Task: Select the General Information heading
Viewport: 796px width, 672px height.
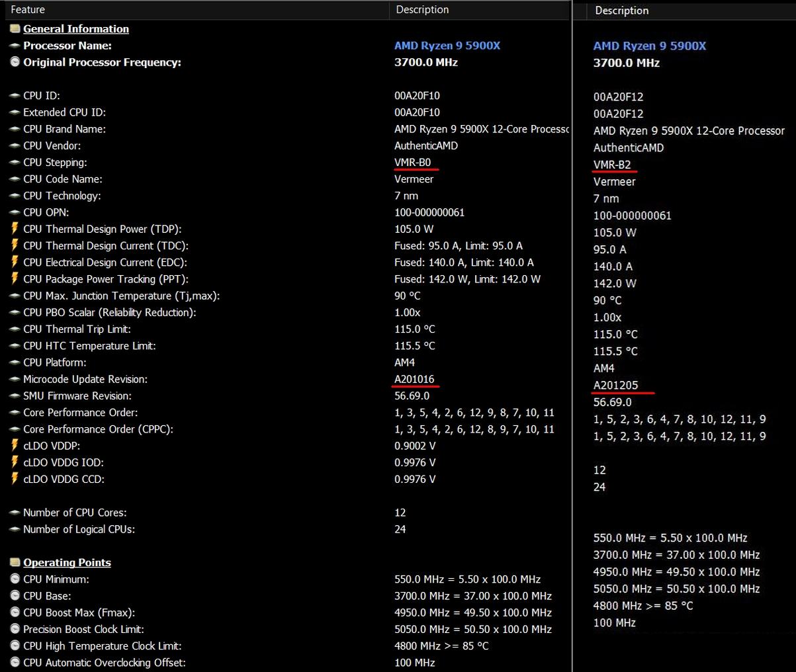Action: (76, 28)
